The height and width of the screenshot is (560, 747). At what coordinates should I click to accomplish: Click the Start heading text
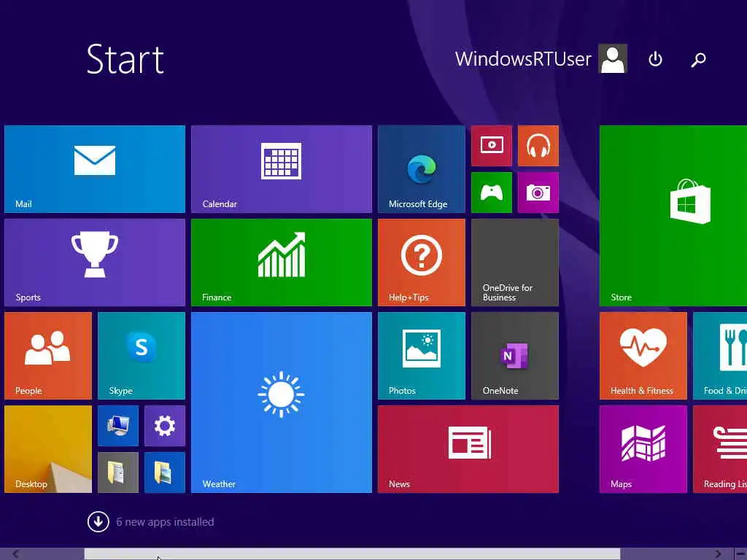point(125,59)
